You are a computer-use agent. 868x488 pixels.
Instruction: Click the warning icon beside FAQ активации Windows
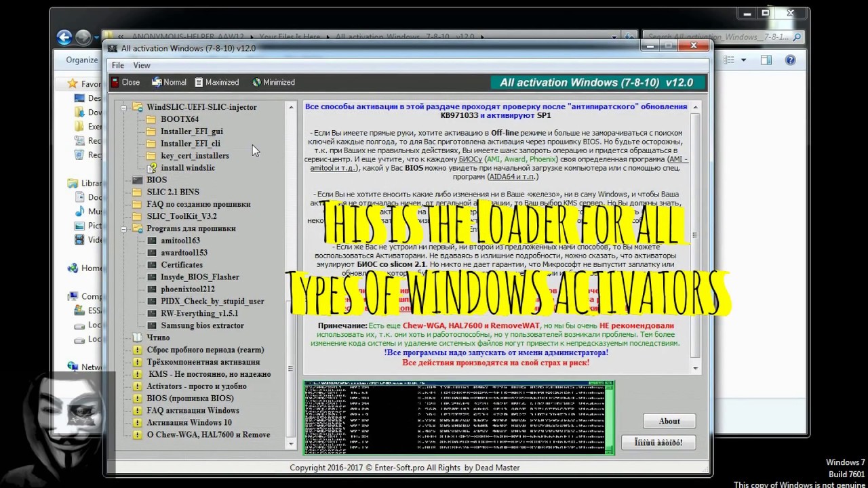(138, 411)
